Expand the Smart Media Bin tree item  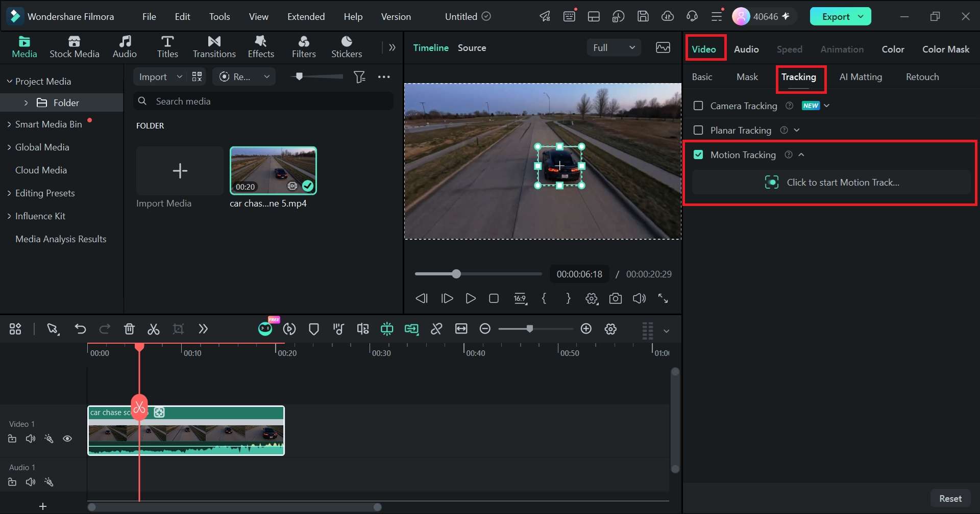tap(9, 124)
